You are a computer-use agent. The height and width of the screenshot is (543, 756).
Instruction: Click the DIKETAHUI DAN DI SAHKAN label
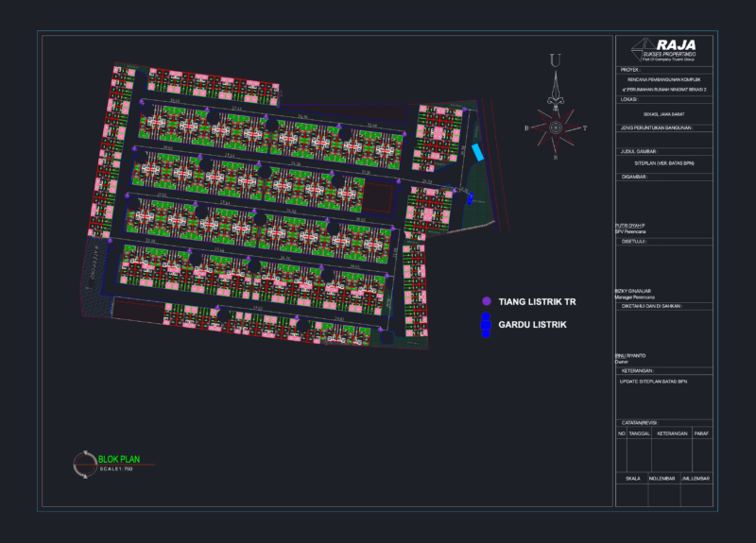652,306
